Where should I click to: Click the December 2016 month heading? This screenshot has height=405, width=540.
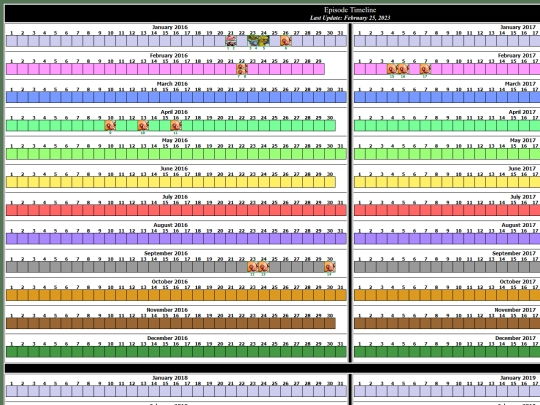click(167, 338)
